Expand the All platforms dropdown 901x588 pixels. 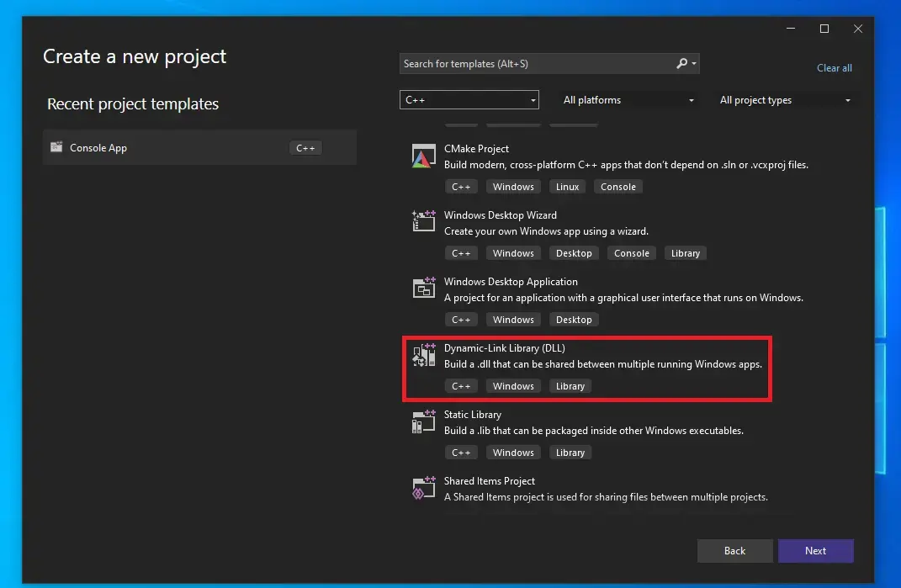coord(628,100)
